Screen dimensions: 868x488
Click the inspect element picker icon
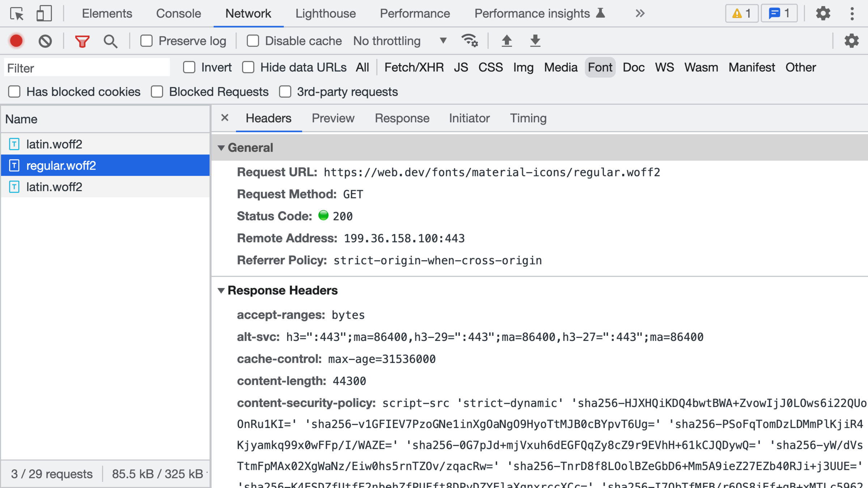pos(17,14)
